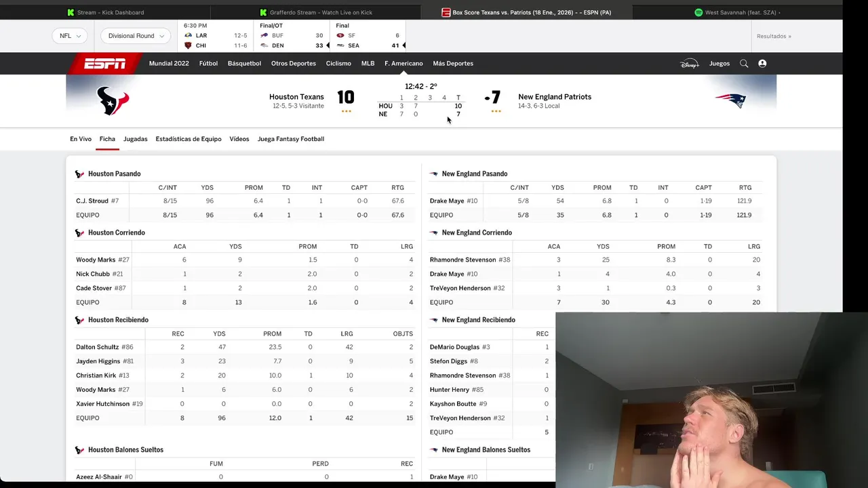Image resolution: width=868 pixels, height=488 pixels.
Task: Click the Broncos logo beside DEN
Action: coord(264,45)
